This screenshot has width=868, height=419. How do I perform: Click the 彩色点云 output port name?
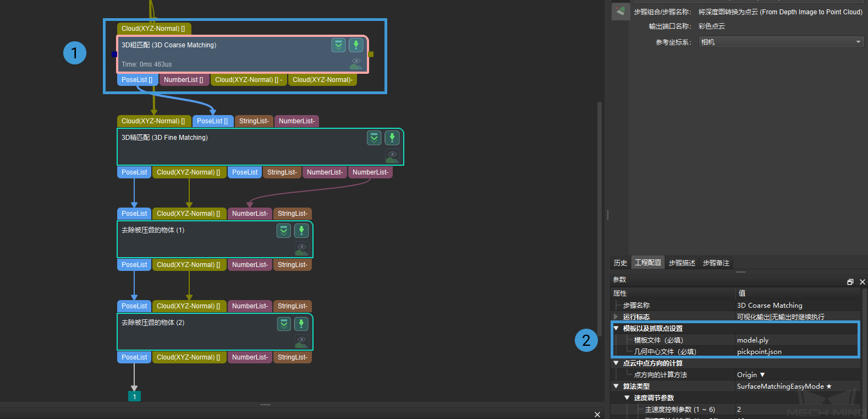(x=712, y=26)
